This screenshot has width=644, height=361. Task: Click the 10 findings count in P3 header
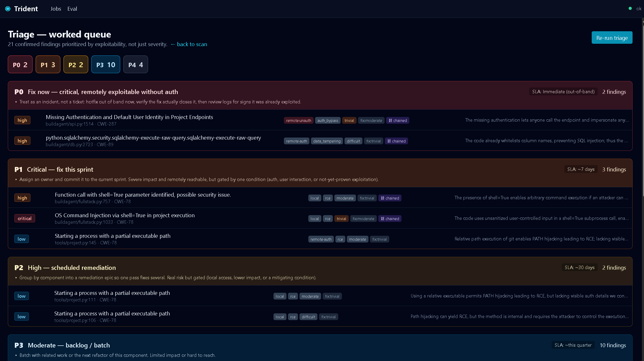pyautogui.click(x=613, y=345)
